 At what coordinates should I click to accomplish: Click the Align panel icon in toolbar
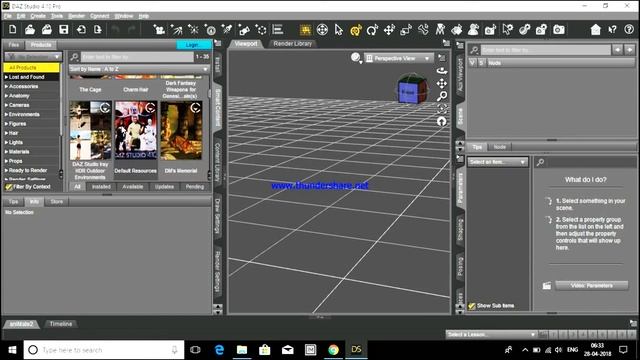coord(278,30)
